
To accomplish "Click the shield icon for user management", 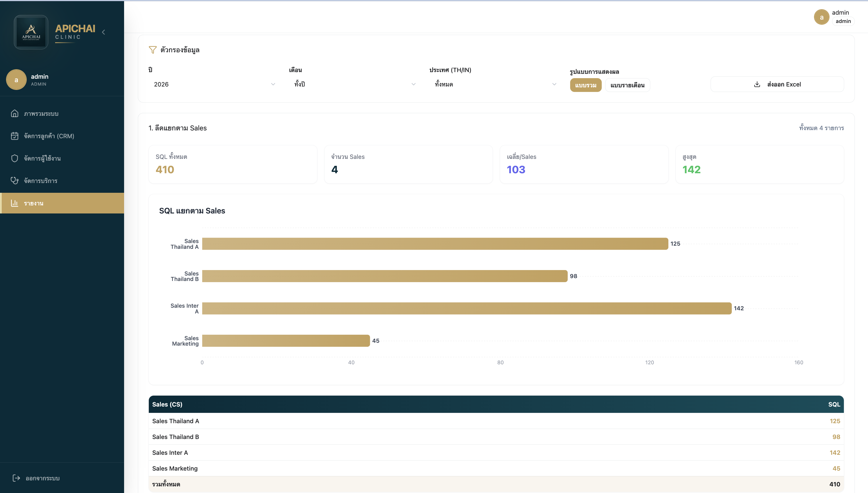I will point(15,158).
